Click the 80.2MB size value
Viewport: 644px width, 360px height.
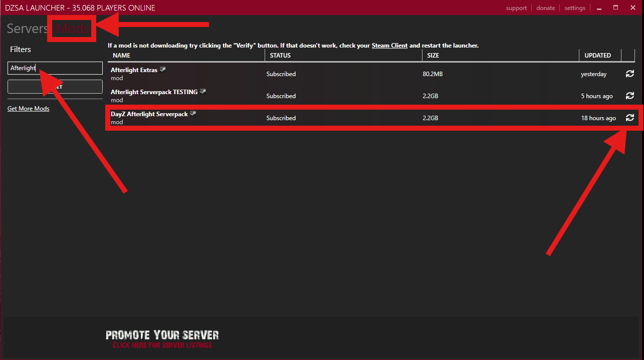(433, 74)
